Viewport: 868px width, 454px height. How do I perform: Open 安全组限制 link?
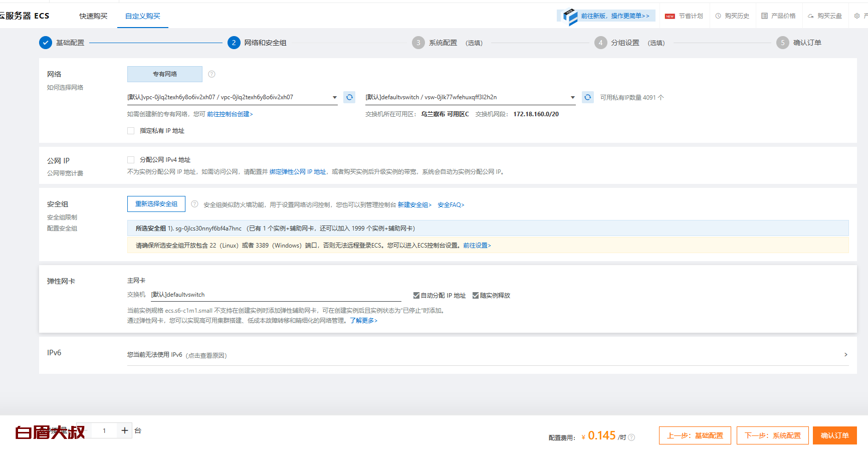point(62,217)
